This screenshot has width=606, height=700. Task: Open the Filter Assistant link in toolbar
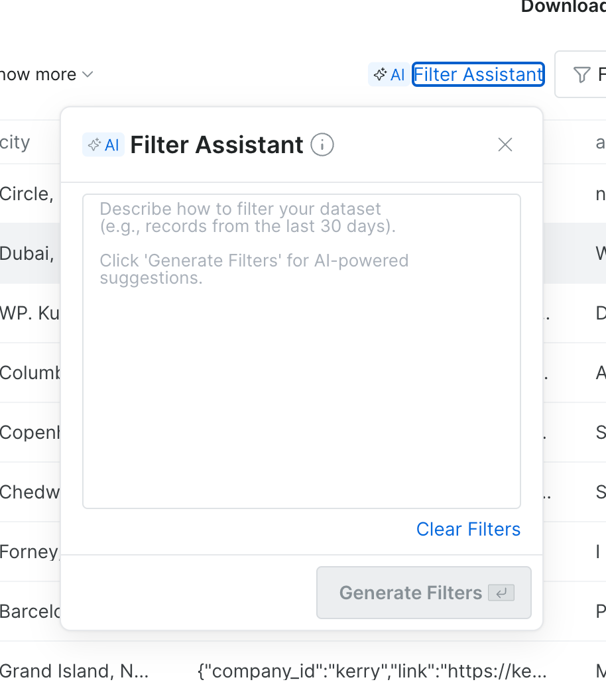point(478,74)
